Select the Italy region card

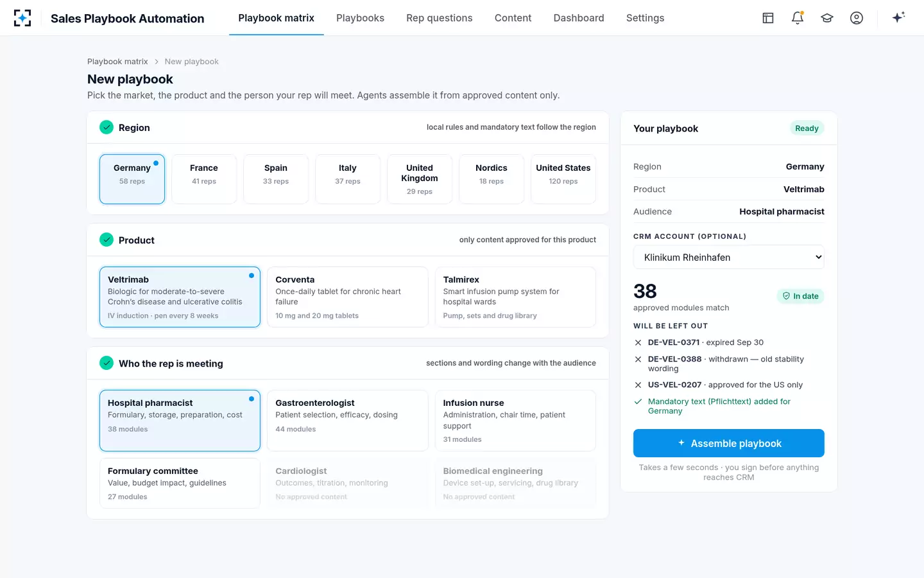(348, 179)
